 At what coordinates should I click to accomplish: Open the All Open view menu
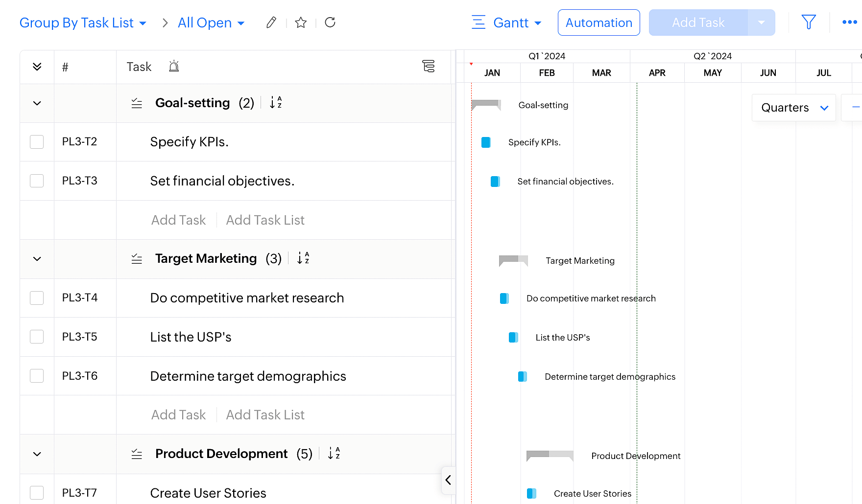[211, 23]
